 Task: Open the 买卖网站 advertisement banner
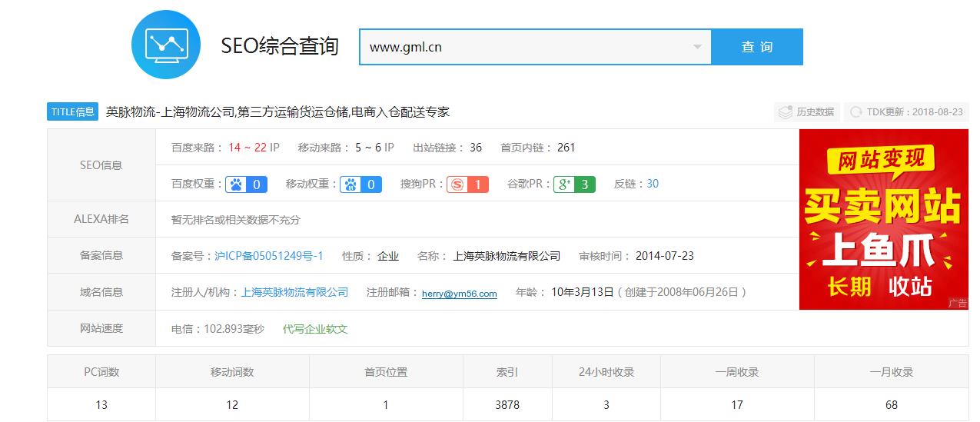click(x=884, y=219)
